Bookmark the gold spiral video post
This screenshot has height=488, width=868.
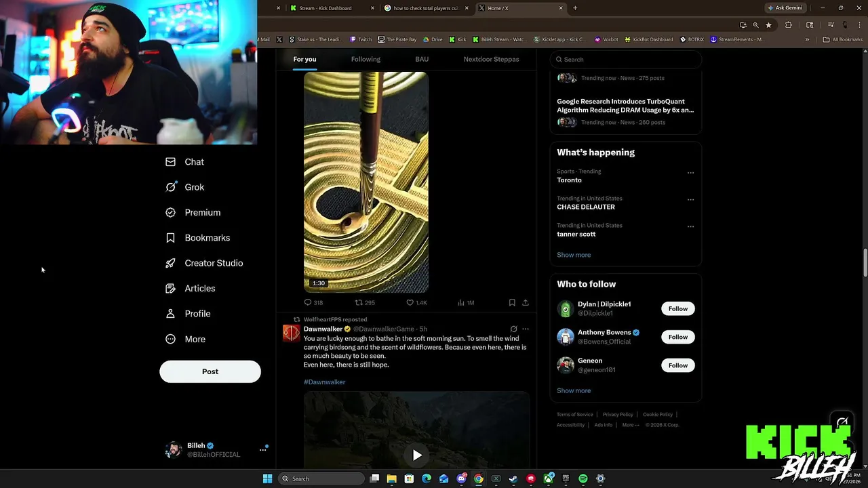click(x=512, y=302)
